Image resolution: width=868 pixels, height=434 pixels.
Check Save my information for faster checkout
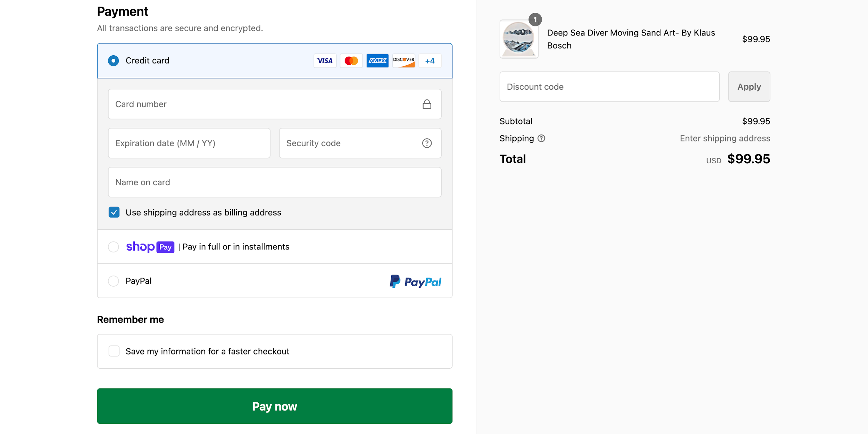tap(114, 351)
